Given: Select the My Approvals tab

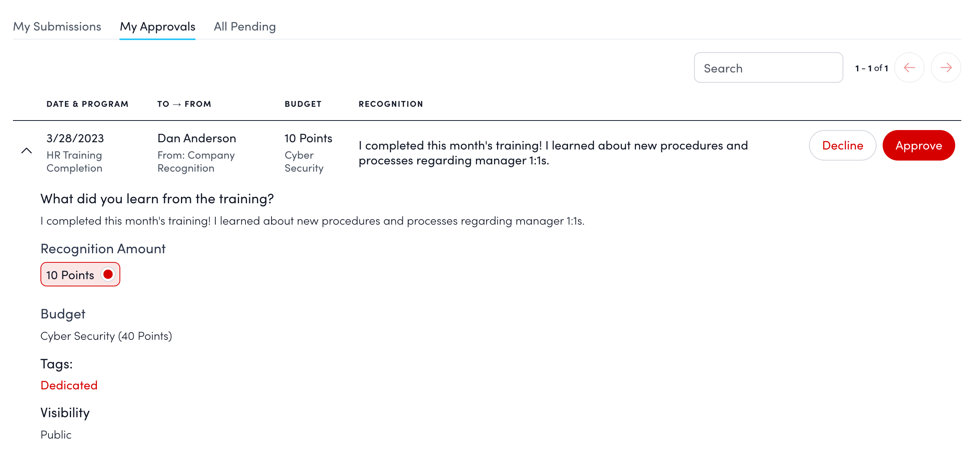Looking at the screenshot, I should (x=157, y=26).
